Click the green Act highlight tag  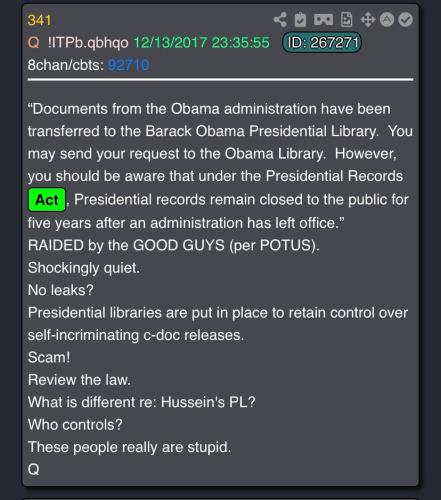pos(47,200)
